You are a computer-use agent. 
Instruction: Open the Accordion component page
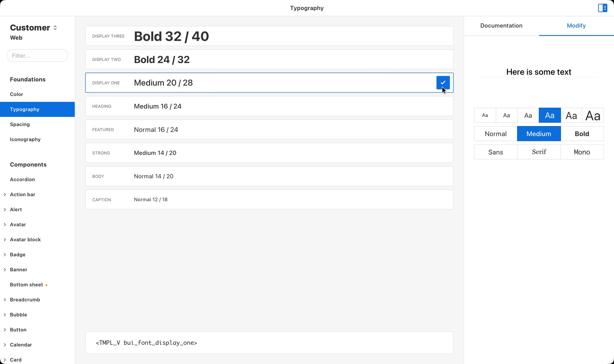point(37,179)
